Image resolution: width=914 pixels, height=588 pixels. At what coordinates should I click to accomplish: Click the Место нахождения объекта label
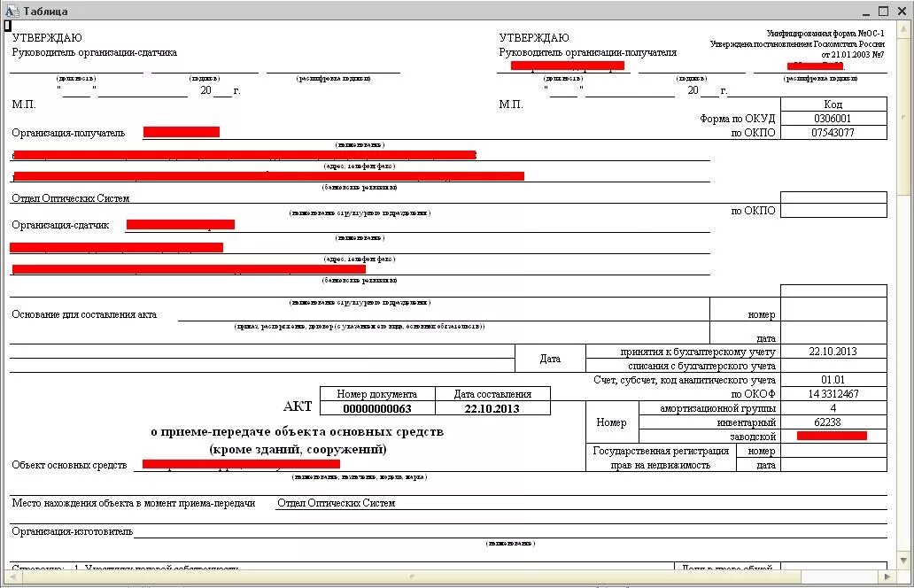[x=134, y=503]
